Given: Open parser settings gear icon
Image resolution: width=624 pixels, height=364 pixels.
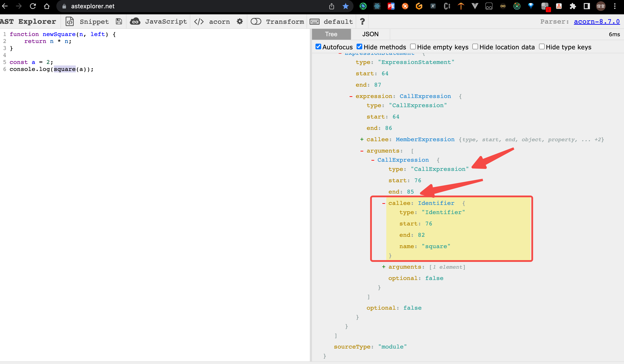Looking at the screenshot, I should [x=239, y=22].
